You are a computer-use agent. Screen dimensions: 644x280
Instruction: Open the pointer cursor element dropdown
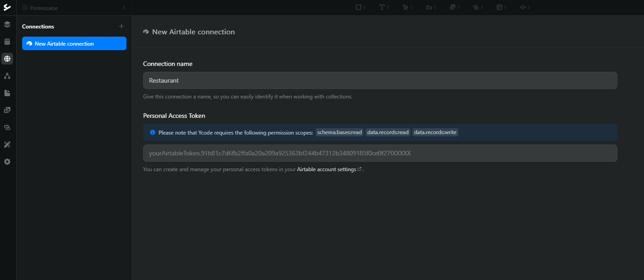tap(407, 7)
